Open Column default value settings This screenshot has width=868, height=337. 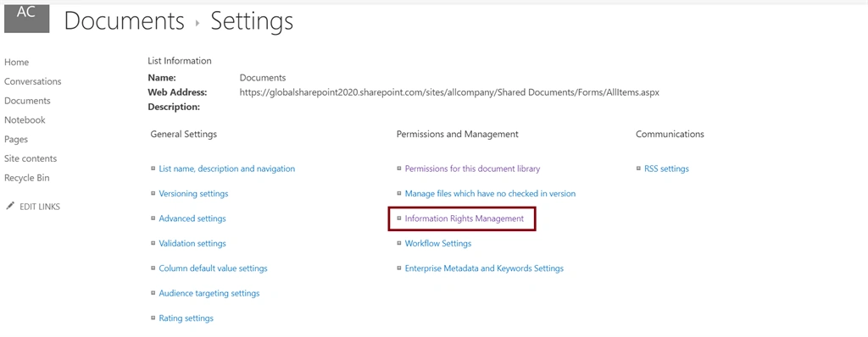[x=213, y=268]
